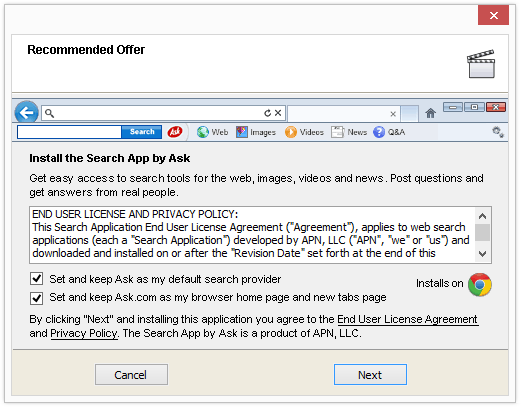The width and height of the screenshot is (521, 408).
Task: Open the Privacy Policy link
Action: (84, 333)
